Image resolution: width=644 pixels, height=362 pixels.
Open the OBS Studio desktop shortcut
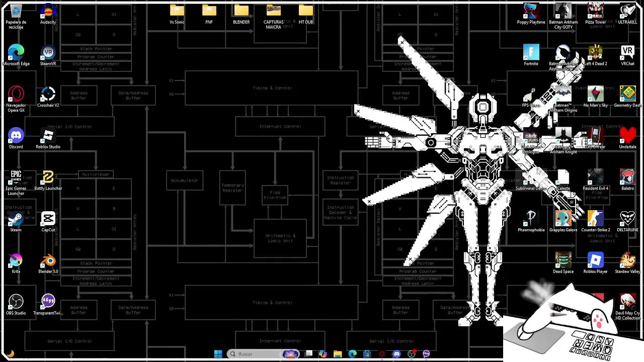[x=16, y=305]
